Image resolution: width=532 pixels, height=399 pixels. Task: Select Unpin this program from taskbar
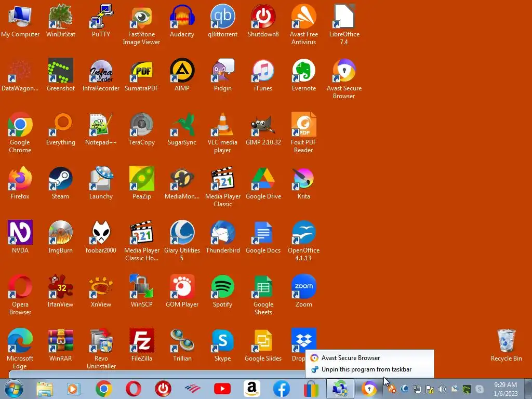(366, 369)
